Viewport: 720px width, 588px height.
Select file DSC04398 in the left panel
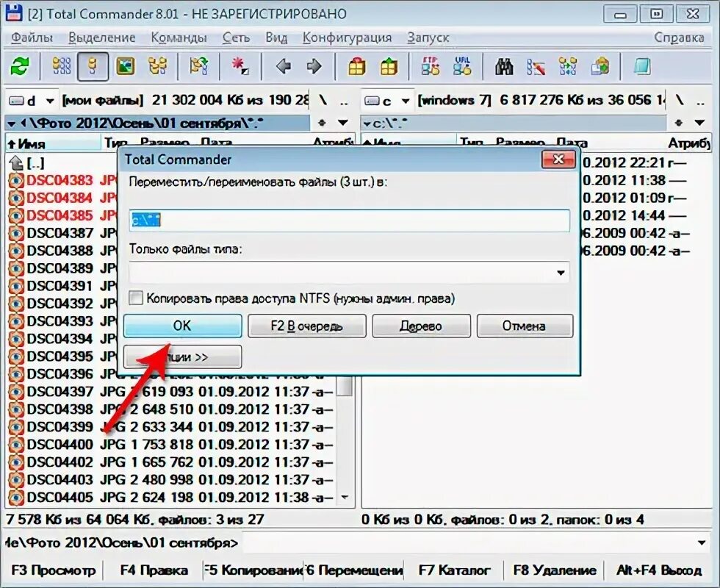(x=170, y=409)
